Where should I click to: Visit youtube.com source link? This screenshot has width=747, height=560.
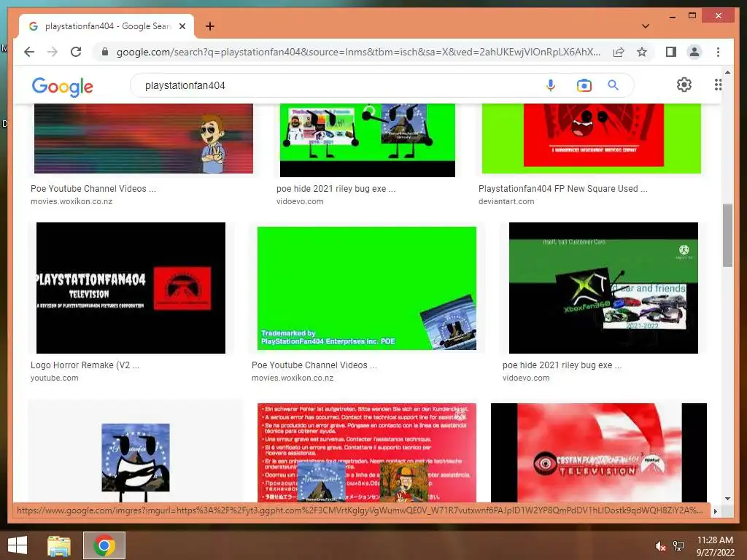tap(54, 378)
